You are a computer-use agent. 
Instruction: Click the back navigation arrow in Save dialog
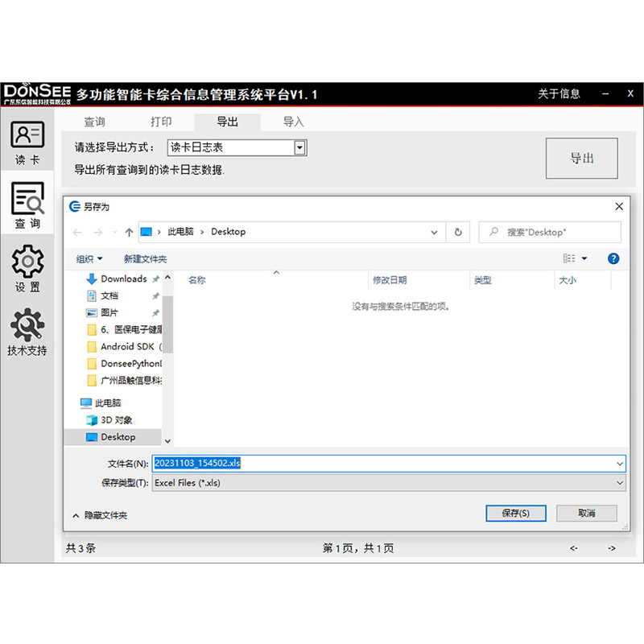click(76, 232)
